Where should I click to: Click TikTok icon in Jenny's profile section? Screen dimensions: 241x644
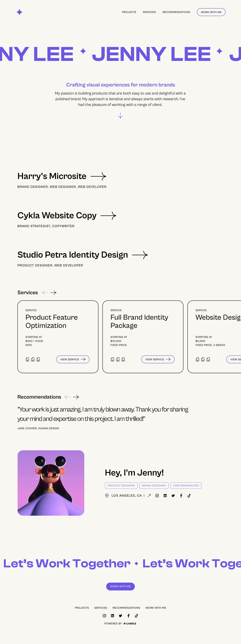coord(189,495)
